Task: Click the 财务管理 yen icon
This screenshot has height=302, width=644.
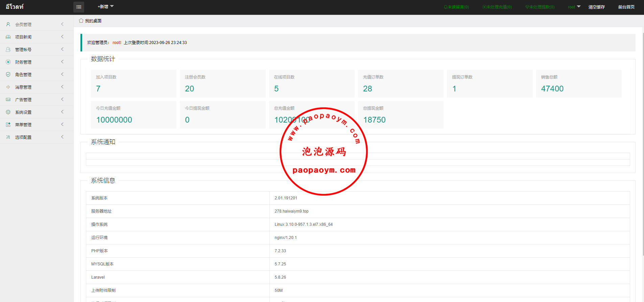Action: tap(8, 62)
